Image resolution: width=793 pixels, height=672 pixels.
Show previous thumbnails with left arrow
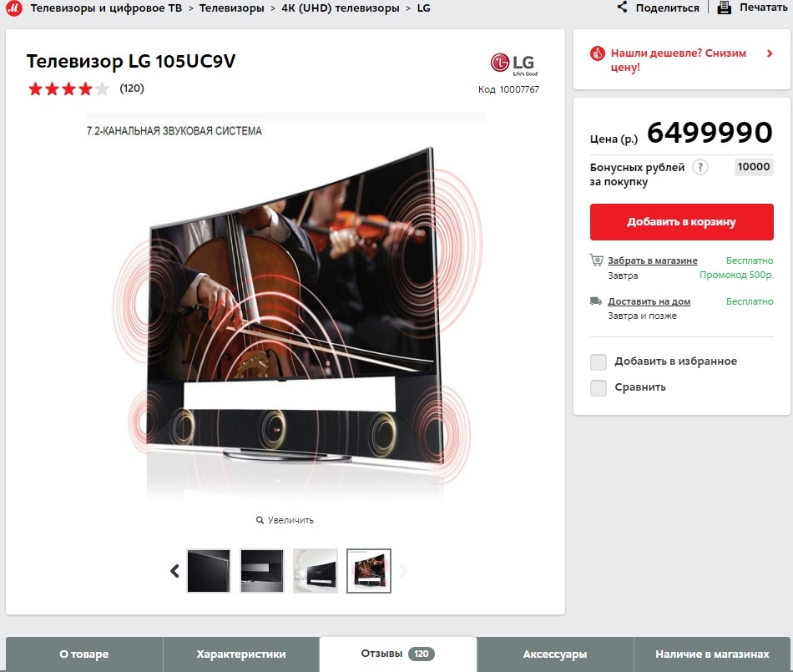174,571
